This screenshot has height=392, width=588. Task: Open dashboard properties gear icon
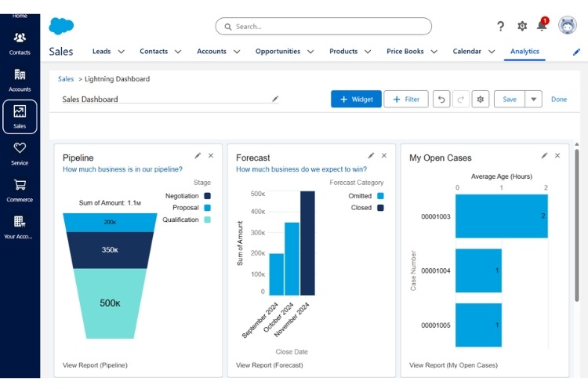click(481, 100)
